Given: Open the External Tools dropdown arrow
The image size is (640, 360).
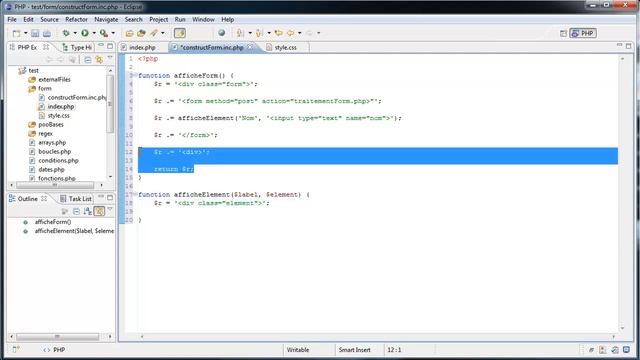Looking at the screenshot, I should tap(113, 33).
